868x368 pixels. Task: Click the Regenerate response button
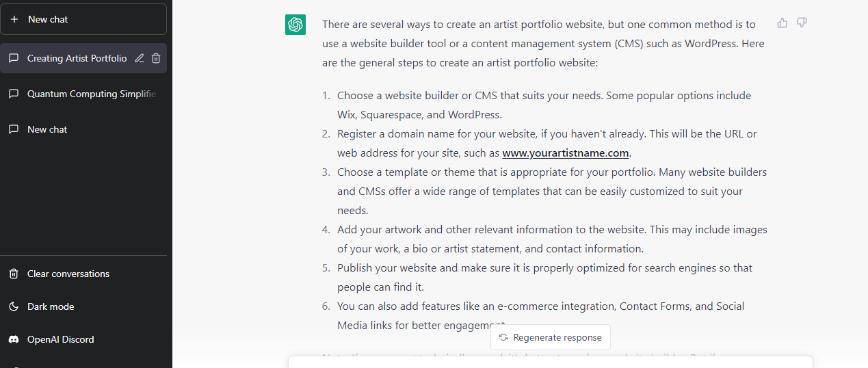[x=551, y=337]
